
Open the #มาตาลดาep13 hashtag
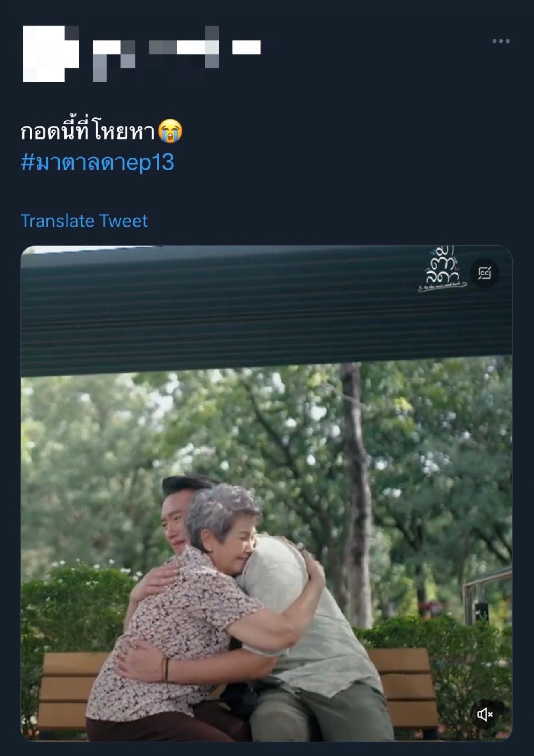coord(97,162)
